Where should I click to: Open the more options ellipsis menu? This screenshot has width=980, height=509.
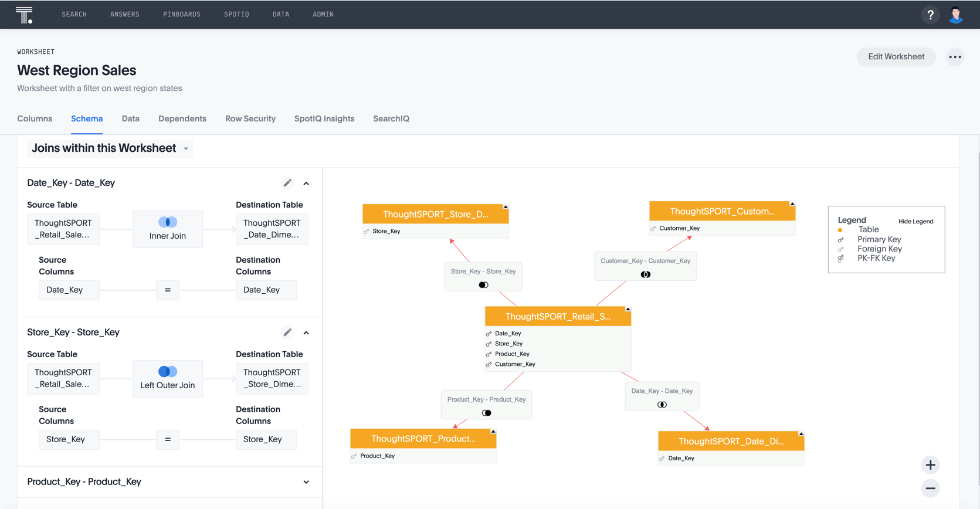[955, 57]
